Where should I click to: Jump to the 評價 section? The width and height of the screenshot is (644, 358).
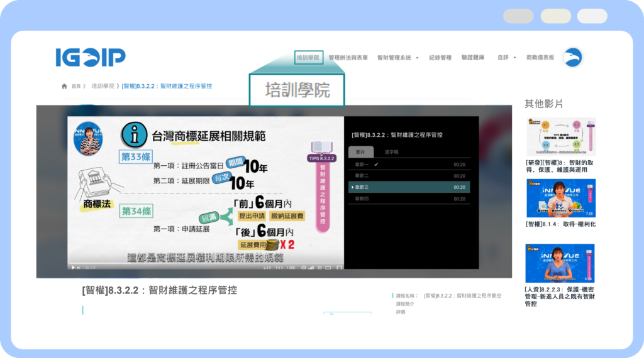click(x=401, y=312)
